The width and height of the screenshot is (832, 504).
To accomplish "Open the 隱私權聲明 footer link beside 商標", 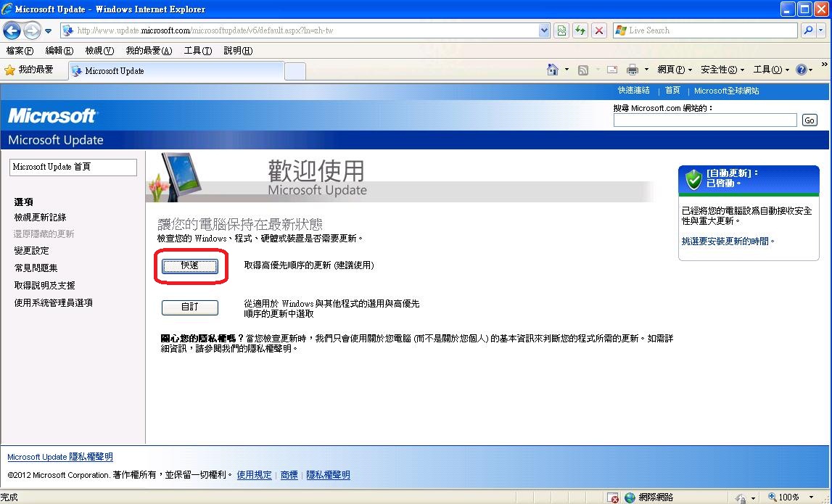I will click(329, 475).
